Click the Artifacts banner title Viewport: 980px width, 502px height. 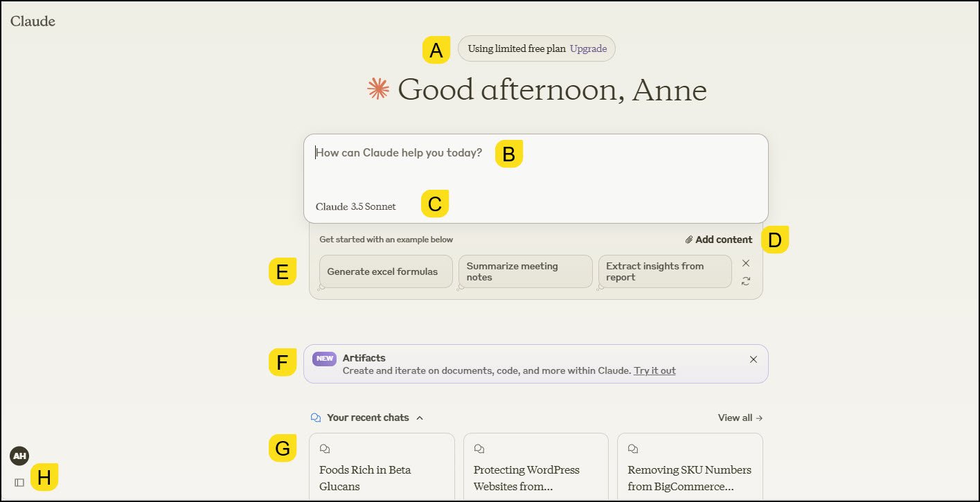pyautogui.click(x=364, y=358)
